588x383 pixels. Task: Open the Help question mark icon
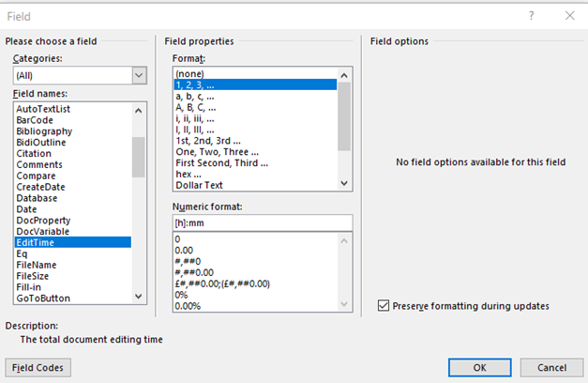point(531,16)
